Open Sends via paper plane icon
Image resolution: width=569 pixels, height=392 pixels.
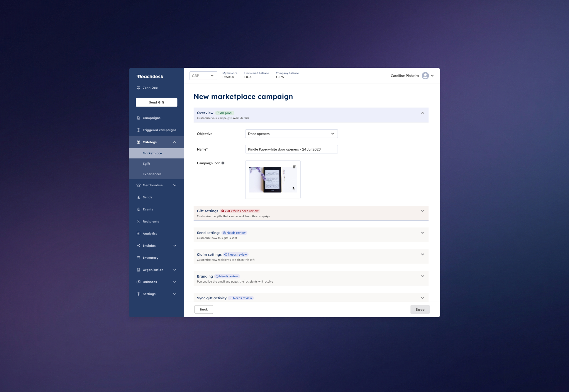(138, 197)
